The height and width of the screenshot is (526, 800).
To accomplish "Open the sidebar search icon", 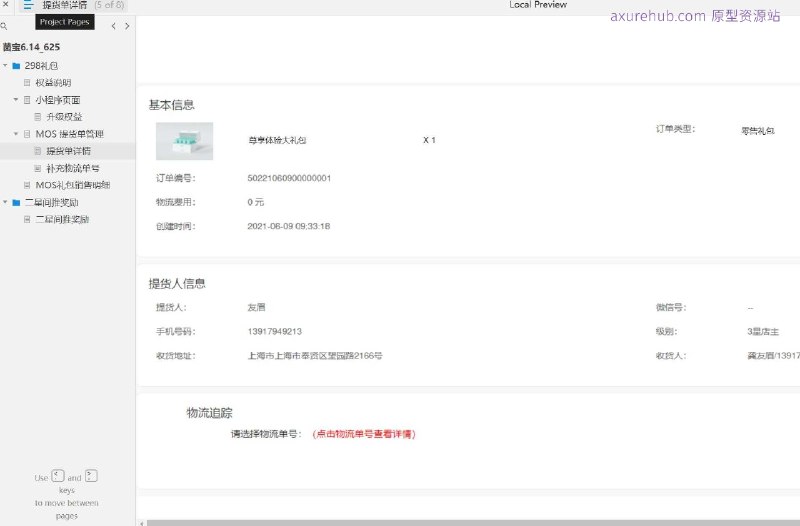I will (x=4, y=26).
